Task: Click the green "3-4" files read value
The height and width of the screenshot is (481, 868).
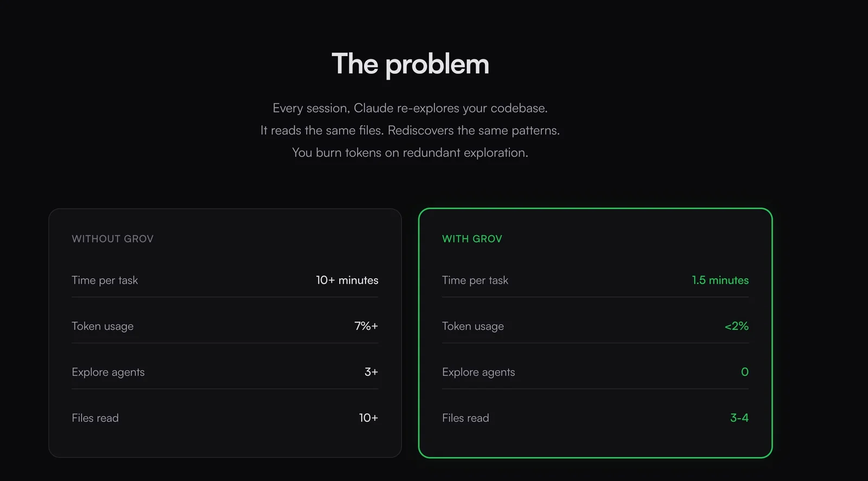Action: click(x=739, y=418)
